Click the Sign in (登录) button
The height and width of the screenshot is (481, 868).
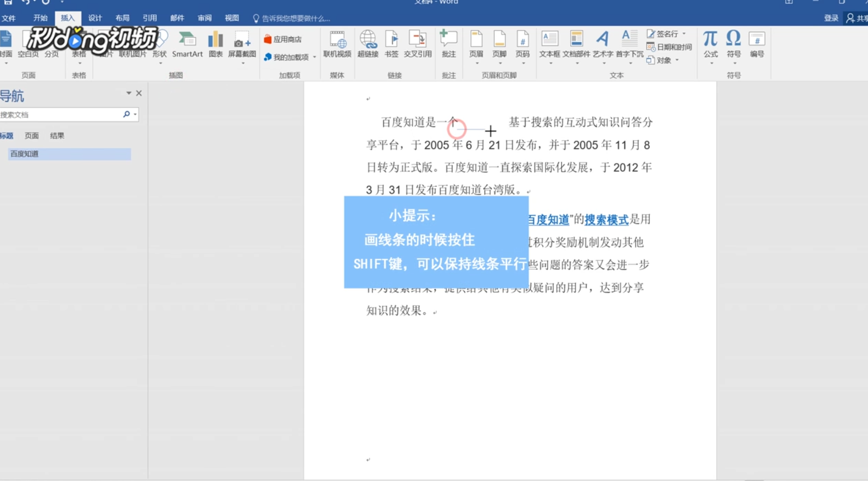tap(831, 18)
